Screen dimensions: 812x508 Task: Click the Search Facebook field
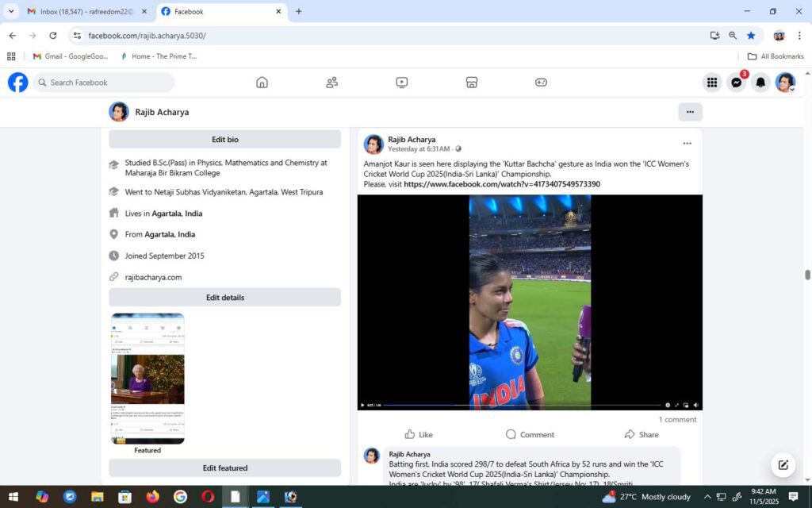pyautogui.click(x=107, y=83)
